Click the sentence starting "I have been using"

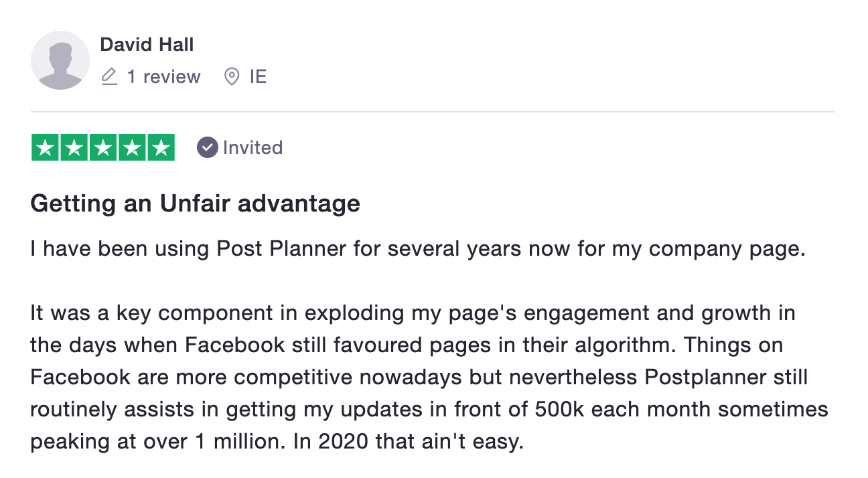click(418, 249)
